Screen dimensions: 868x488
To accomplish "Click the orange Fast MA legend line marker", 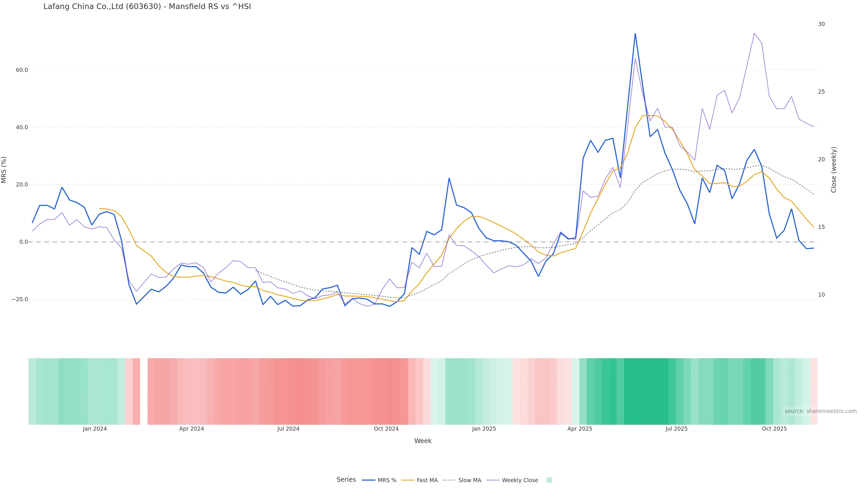I will [408, 480].
